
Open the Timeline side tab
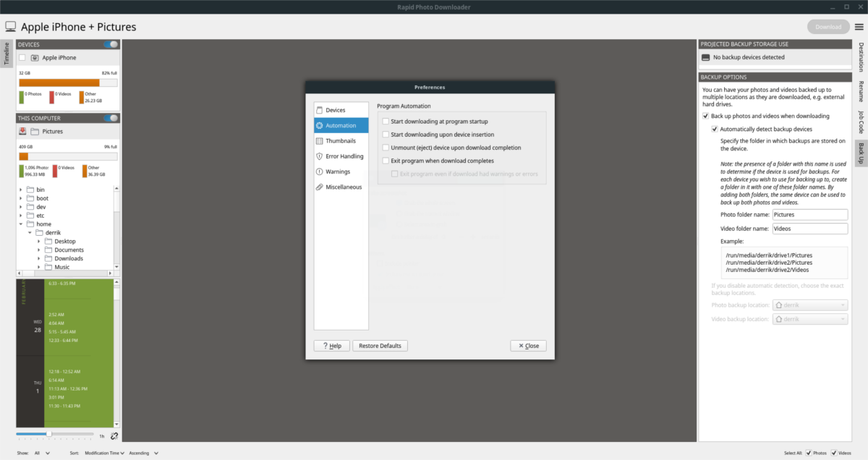[7, 54]
